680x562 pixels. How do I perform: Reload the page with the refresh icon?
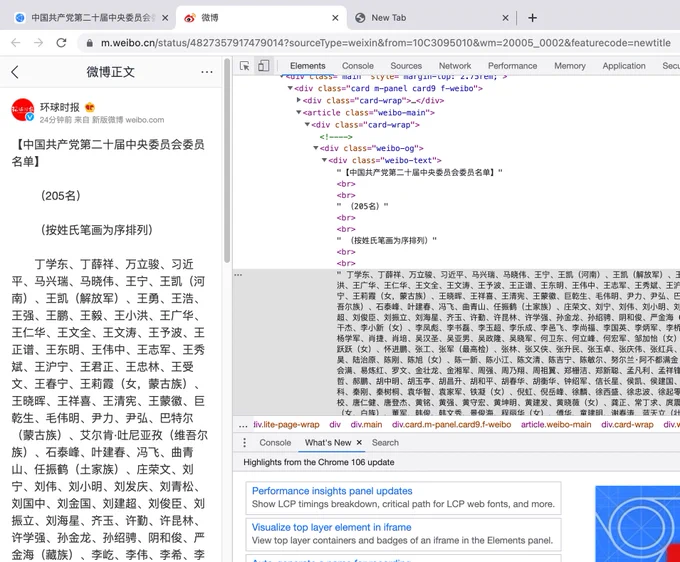[x=62, y=42]
